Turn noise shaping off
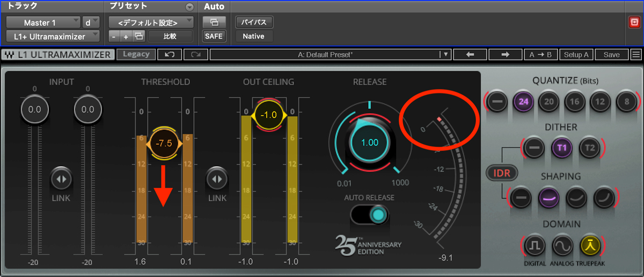The width and height of the screenshot is (644, 277). [x=520, y=197]
